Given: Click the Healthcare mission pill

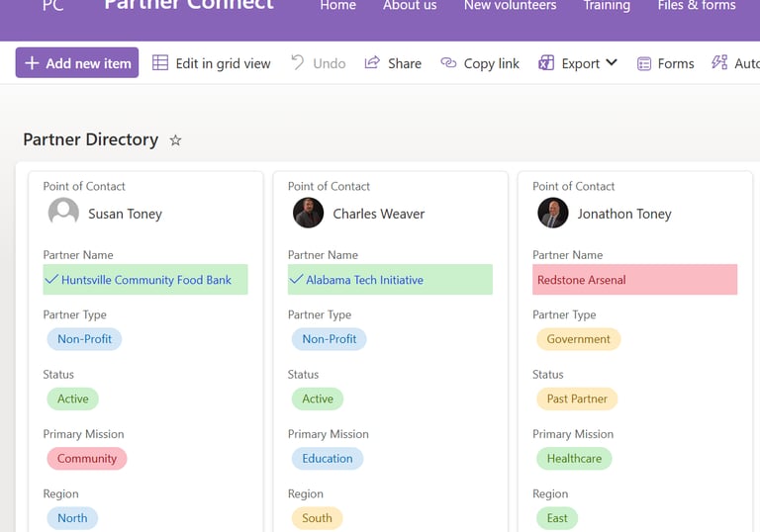Looking at the screenshot, I should pos(574,459).
